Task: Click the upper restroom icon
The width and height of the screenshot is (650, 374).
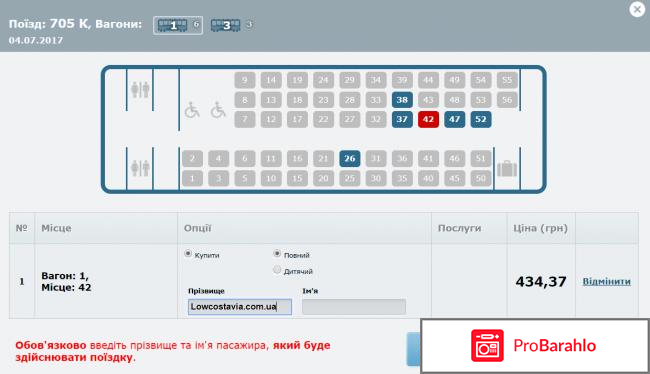Action: (x=140, y=90)
